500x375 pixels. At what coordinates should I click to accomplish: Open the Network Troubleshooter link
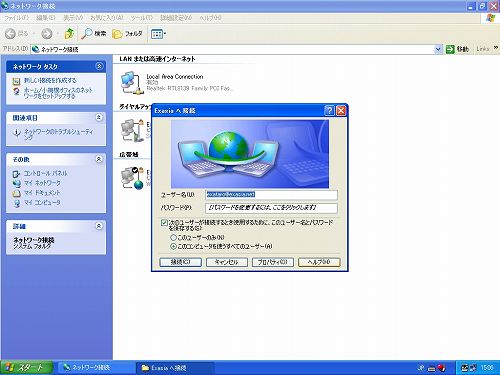coord(58,134)
